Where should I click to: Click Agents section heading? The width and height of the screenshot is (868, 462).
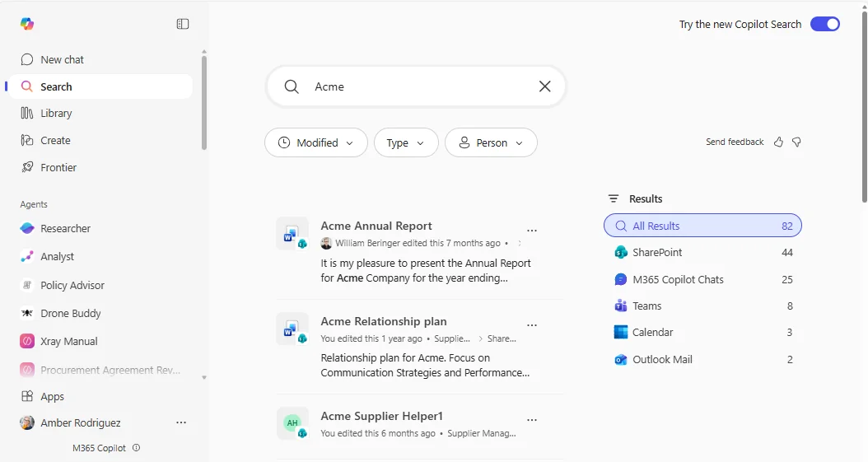point(34,204)
